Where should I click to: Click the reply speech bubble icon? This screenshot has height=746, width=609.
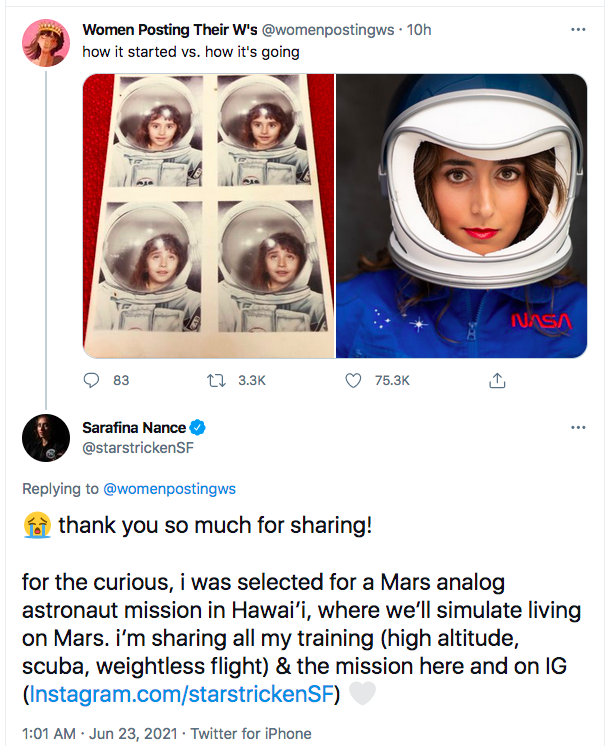pos(92,381)
